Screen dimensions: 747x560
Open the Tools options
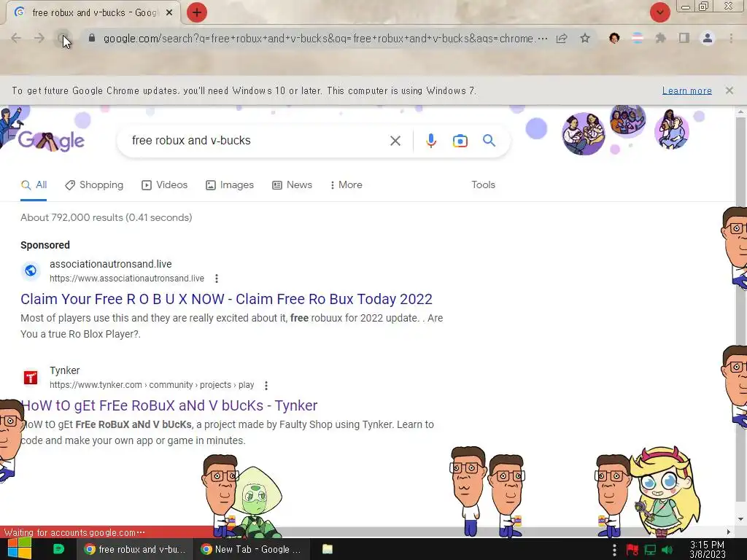(483, 184)
